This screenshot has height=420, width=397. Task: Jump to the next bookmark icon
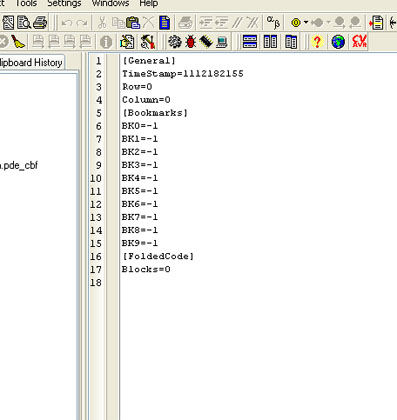click(339, 23)
